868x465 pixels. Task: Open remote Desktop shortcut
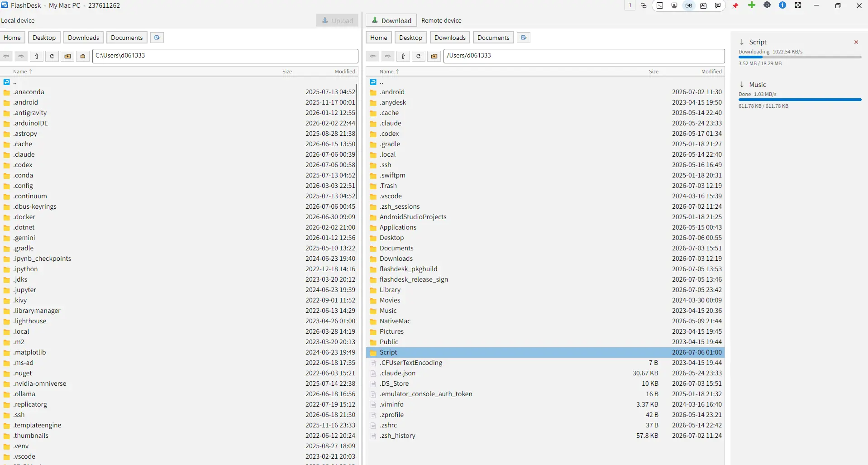[410, 38]
